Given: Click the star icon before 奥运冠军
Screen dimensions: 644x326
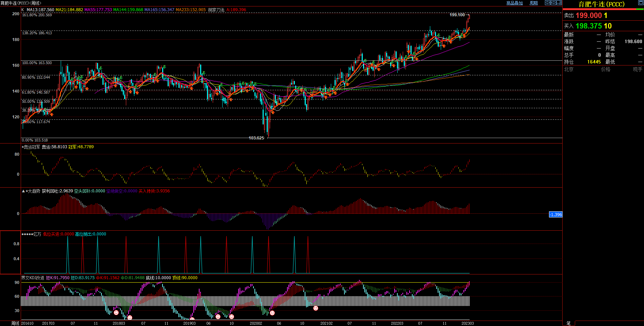Looking at the screenshot, I should tap(23, 147).
